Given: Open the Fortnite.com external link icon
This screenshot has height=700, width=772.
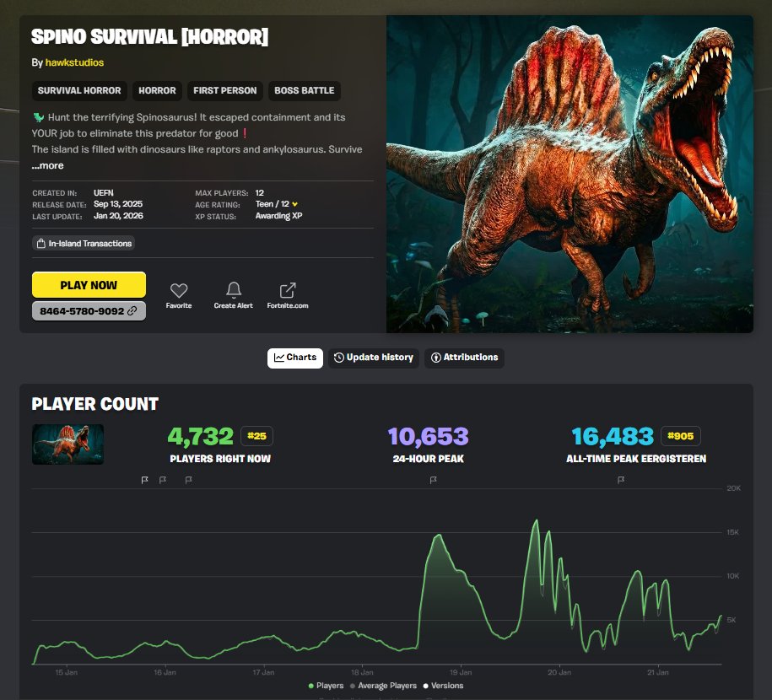Looking at the screenshot, I should coord(288,290).
